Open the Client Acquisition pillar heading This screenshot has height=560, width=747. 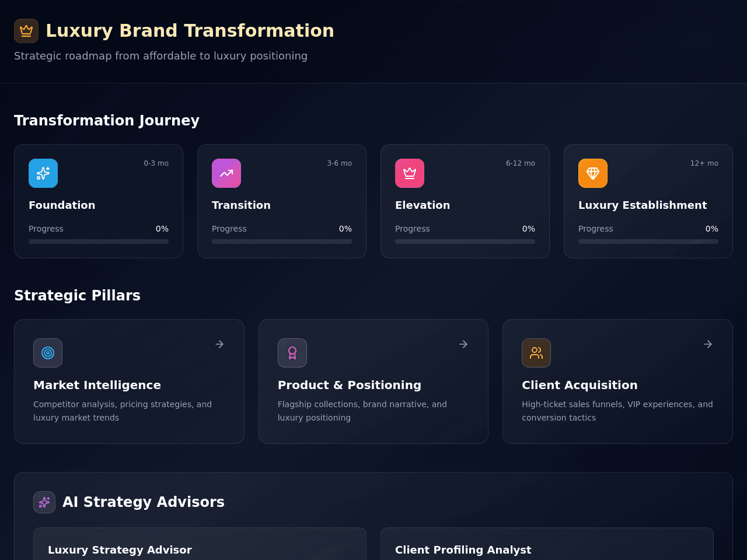[x=580, y=385]
